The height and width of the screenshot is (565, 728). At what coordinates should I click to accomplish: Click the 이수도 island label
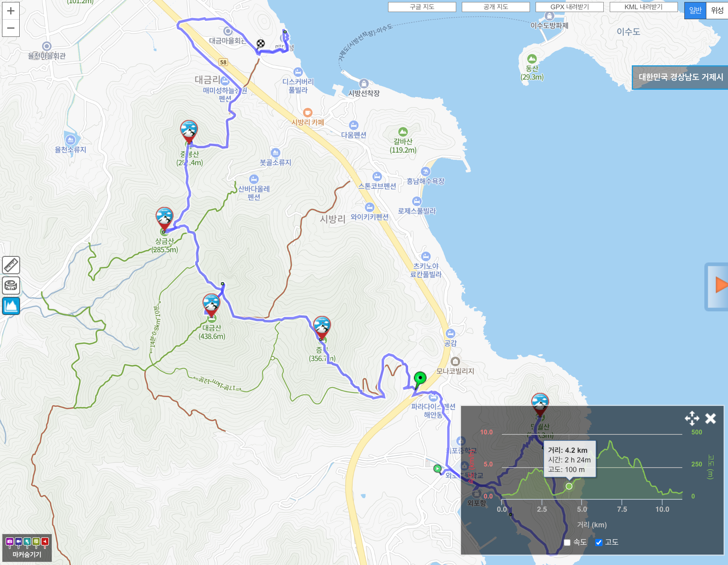click(x=628, y=32)
